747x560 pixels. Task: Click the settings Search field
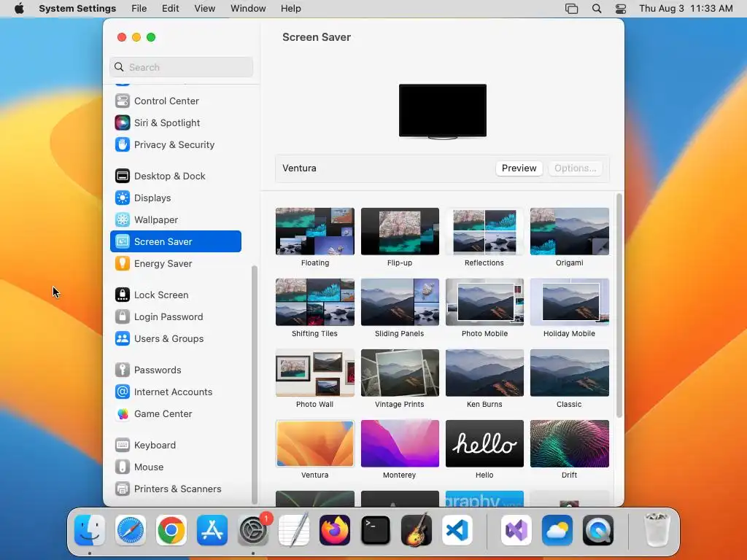[181, 67]
